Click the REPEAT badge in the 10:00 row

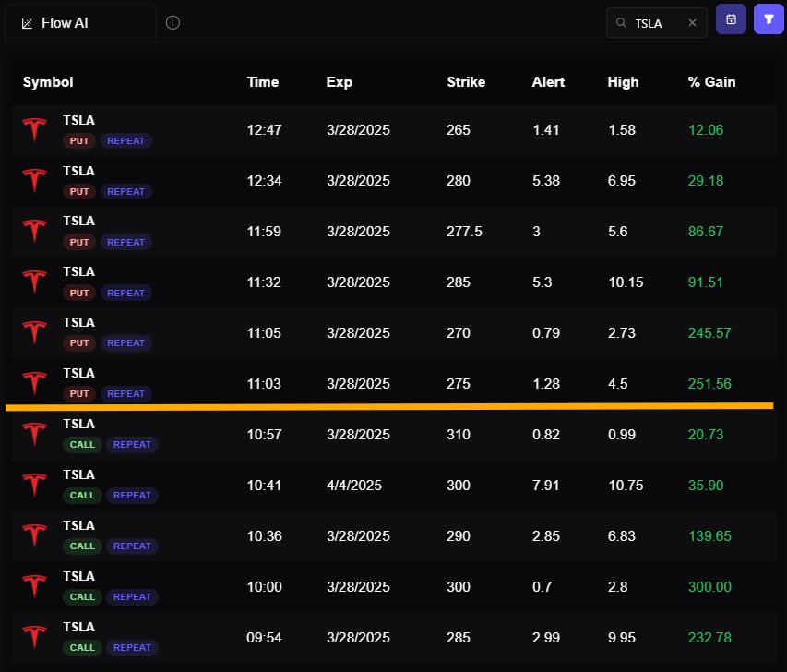(132, 596)
